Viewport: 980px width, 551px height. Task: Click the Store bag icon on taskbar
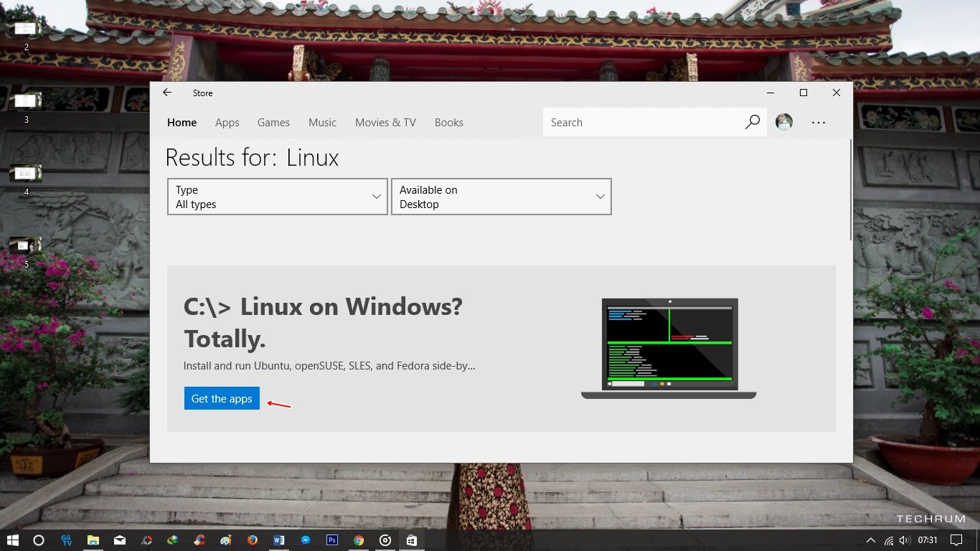[411, 540]
